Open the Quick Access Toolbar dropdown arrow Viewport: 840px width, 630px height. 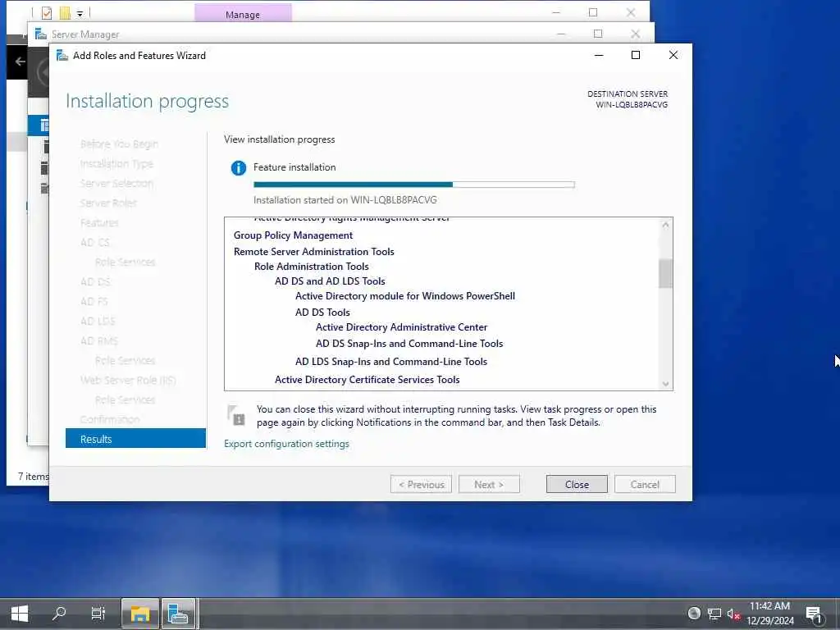click(x=80, y=13)
